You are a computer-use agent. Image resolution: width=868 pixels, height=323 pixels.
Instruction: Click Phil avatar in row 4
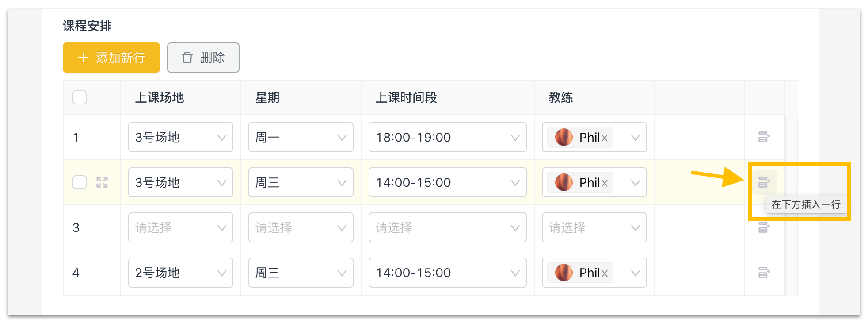point(564,273)
